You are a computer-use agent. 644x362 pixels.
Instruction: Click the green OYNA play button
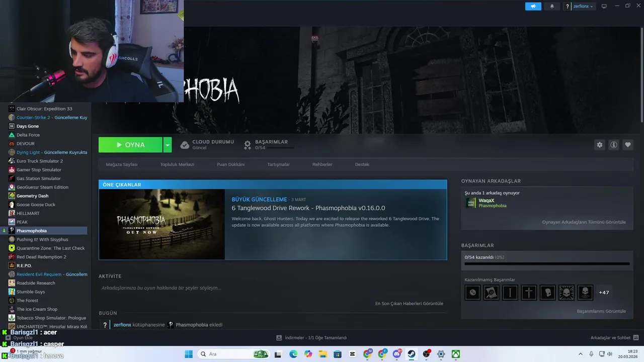(130, 145)
